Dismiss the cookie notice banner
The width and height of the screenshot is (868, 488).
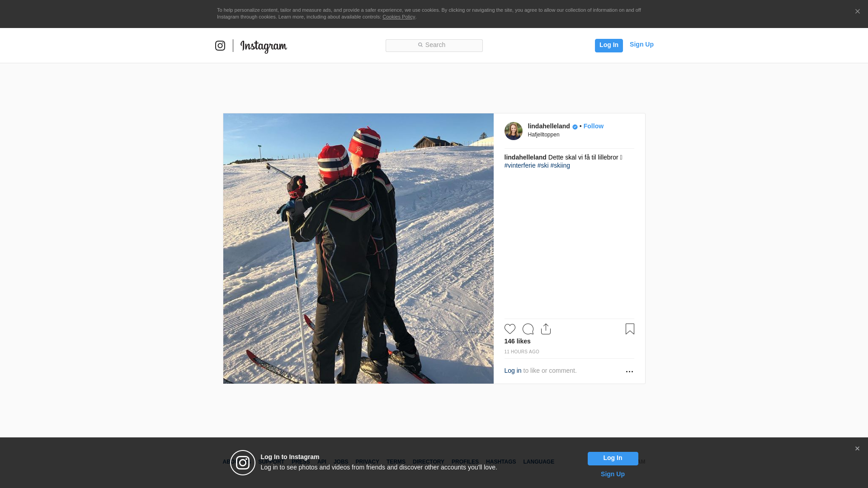point(857,12)
